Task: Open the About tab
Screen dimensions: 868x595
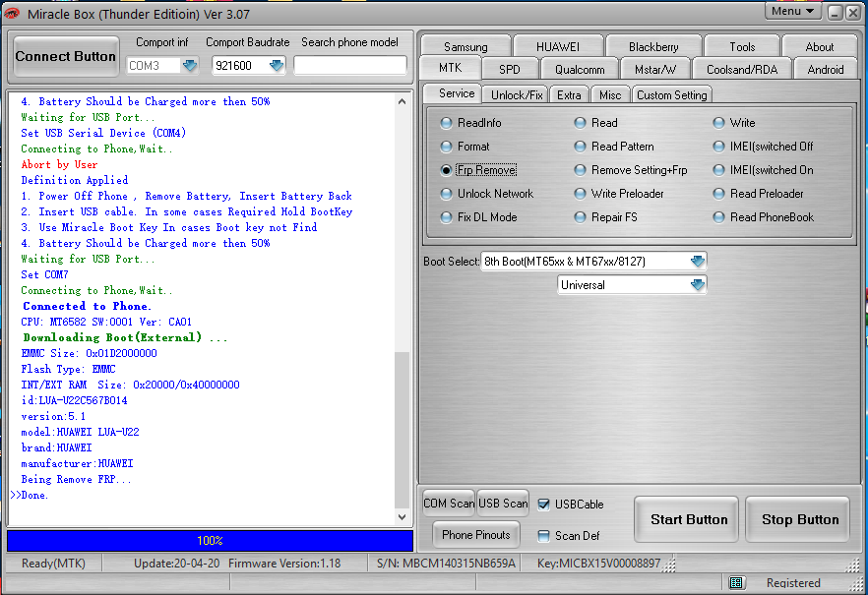Action: click(819, 46)
